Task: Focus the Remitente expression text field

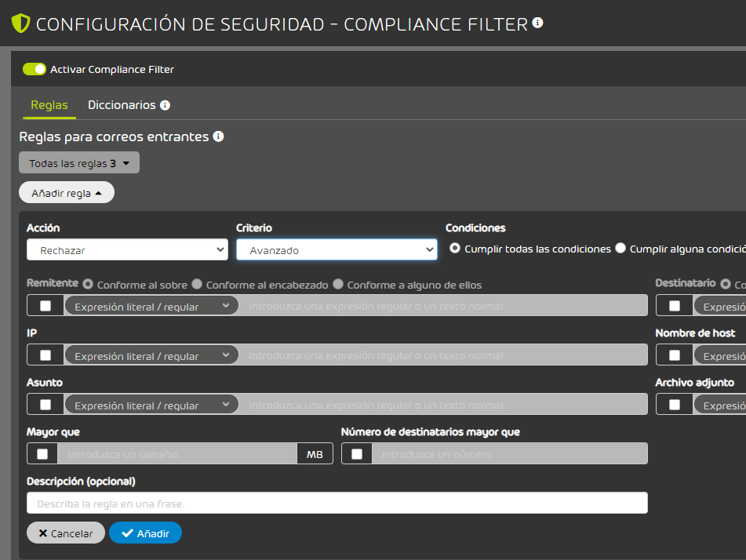Action: click(x=443, y=306)
